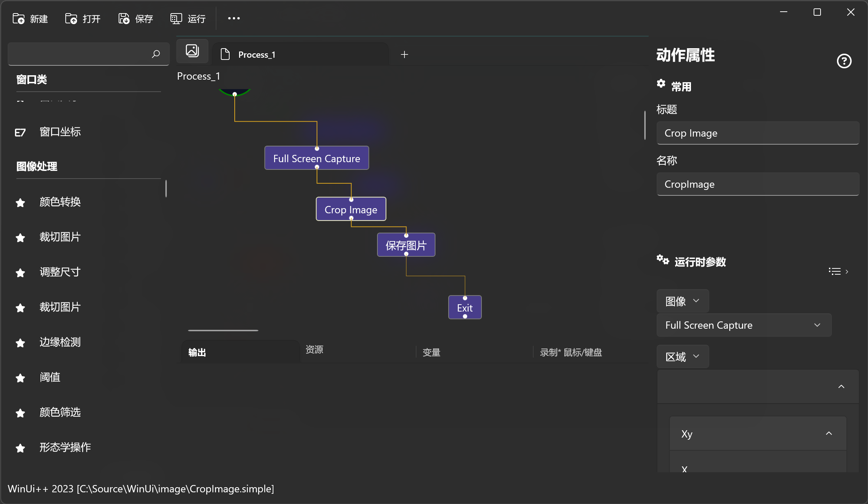
Task: Open the 图像 type dropdown
Action: (x=682, y=301)
